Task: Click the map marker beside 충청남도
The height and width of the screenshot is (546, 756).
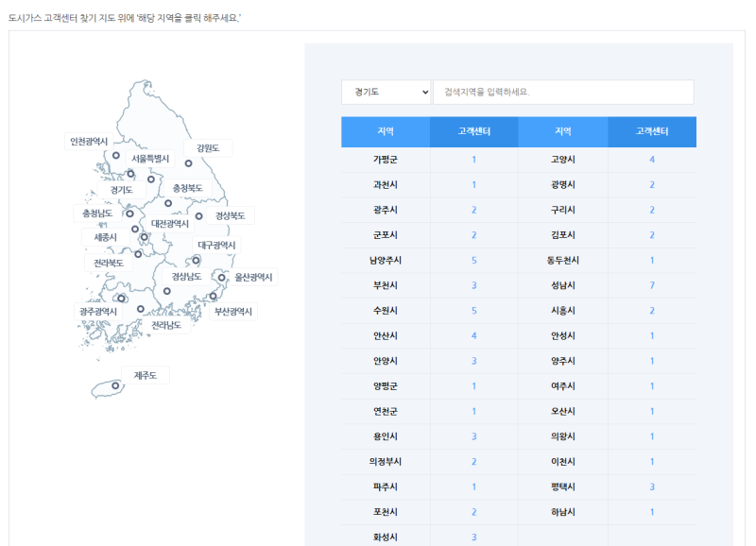Action: tap(129, 213)
